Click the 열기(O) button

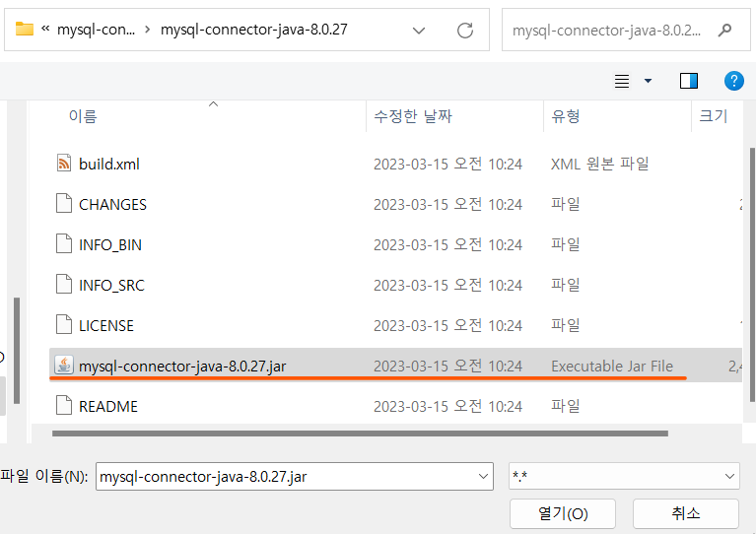(x=563, y=513)
